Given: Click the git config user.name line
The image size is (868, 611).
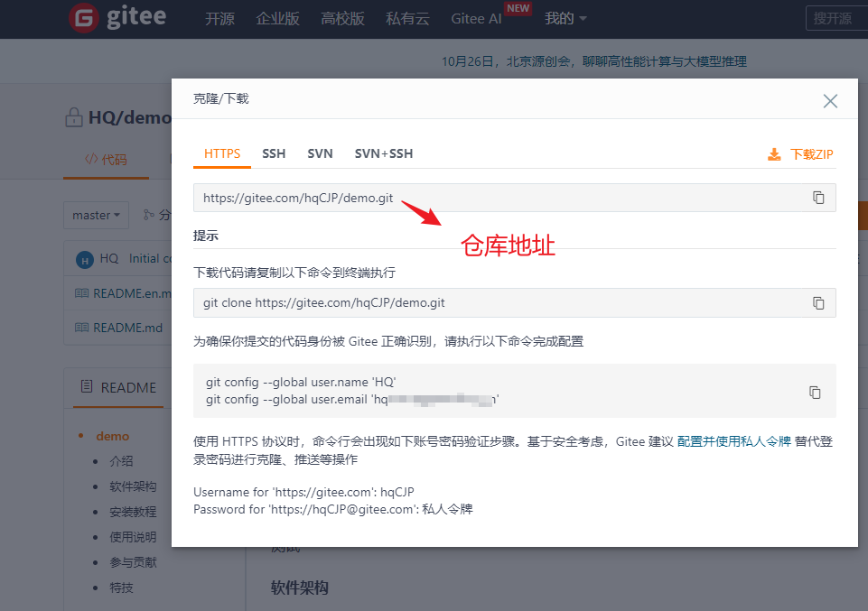Looking at the screenshot, I should 301,382.
